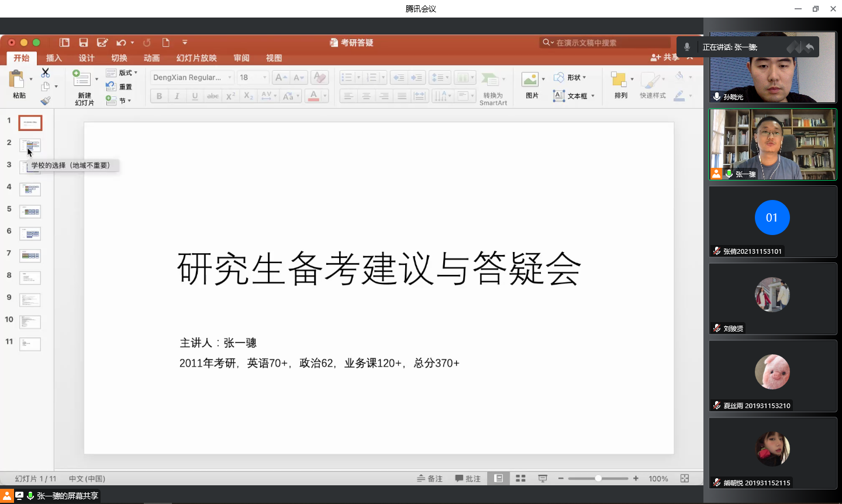This screenshot has height=504, width=842.
Task: Toggle Underline formatting
Action: pos(195,96)
